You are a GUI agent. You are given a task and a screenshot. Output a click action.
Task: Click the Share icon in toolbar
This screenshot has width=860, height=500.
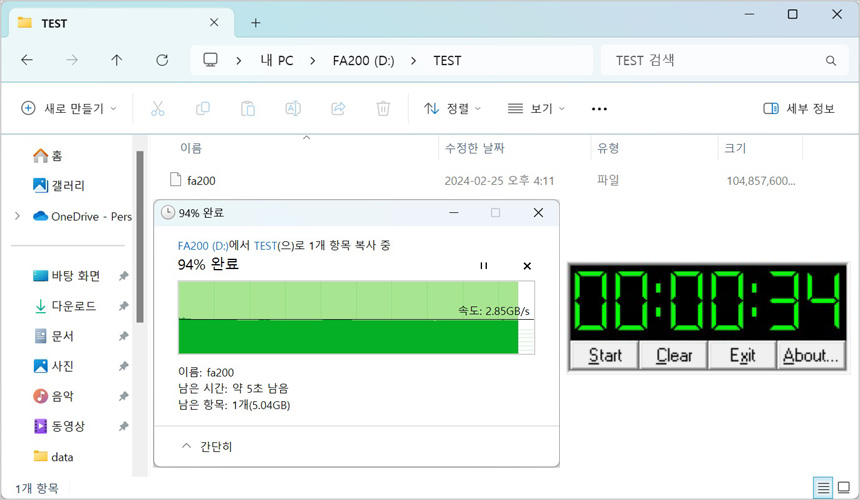338,108
